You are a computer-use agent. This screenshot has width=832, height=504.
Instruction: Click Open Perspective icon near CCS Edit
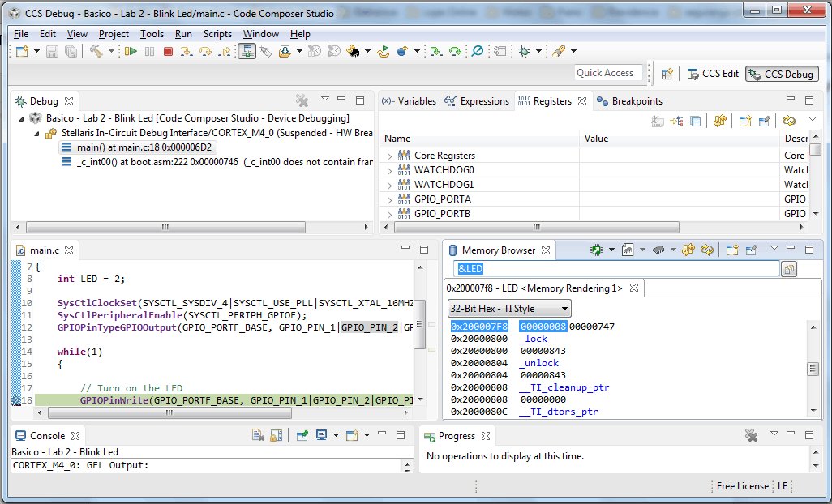(667, 75)
